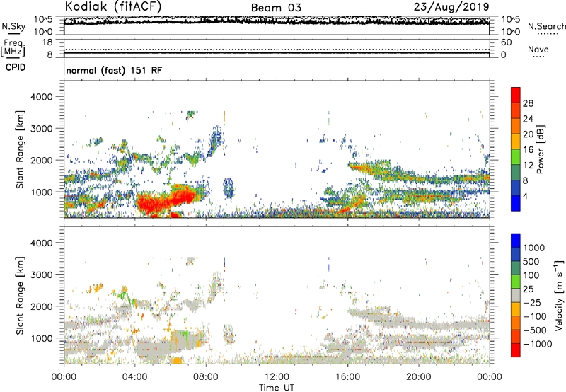This screenshot has width=566, height=392.
Task: Click the solid frequency line in the Freq panel
Action: click(277, 53)
